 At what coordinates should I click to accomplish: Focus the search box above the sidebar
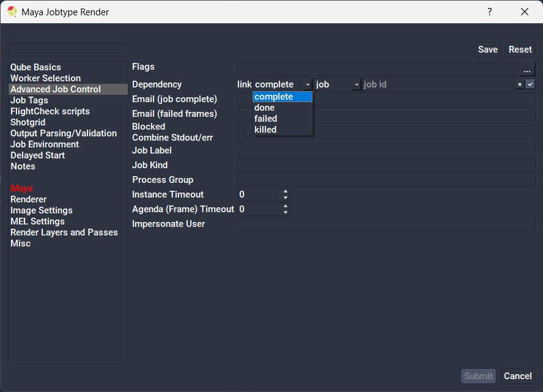click(x=68, y=50)
